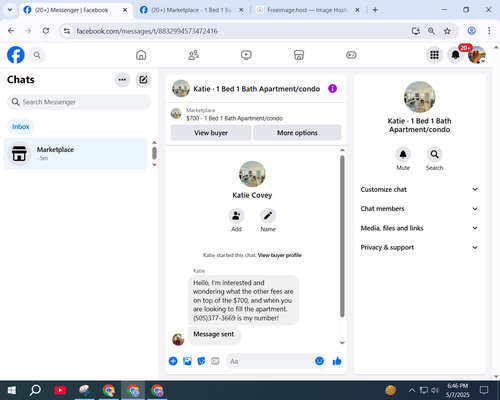
Task: Show hidden system tray icons chevron
Action: coord(412,390)
